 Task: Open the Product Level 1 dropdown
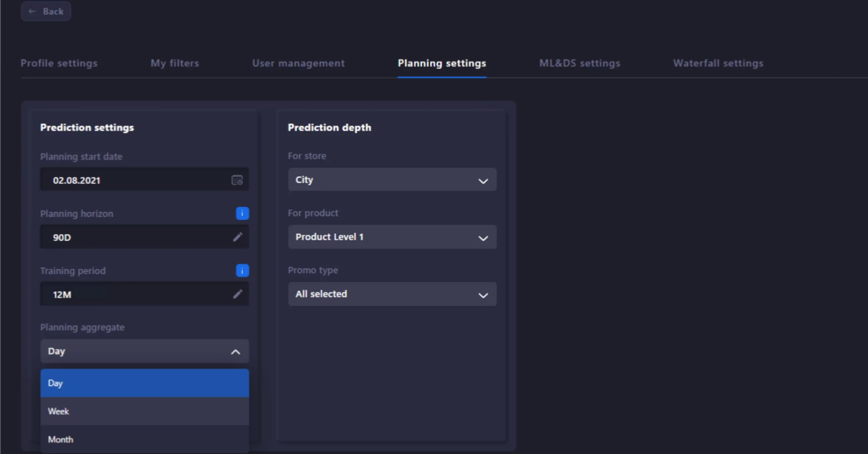click(x=392, y=237)
